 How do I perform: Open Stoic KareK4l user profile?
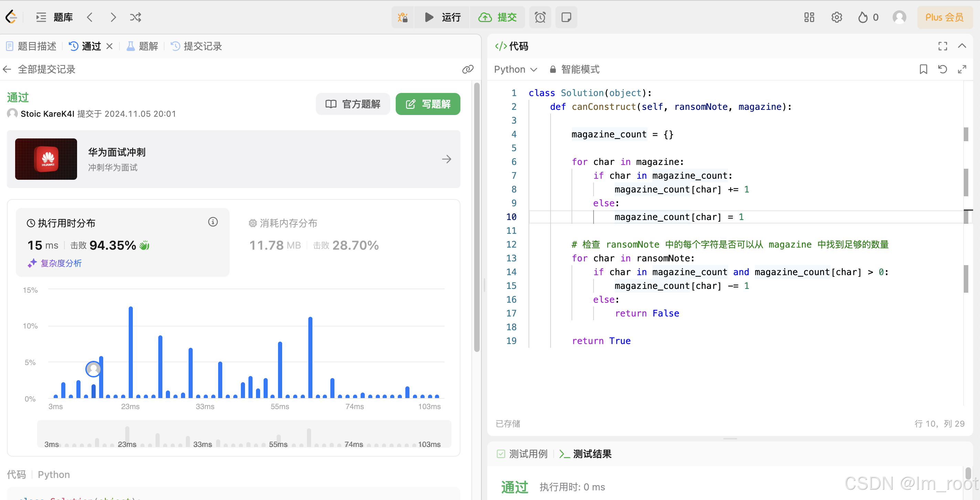click(x=47, y=114)
